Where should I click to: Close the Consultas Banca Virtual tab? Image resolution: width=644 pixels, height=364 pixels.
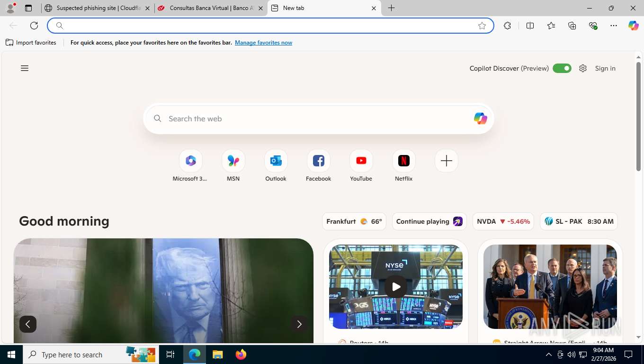(260, 8)
